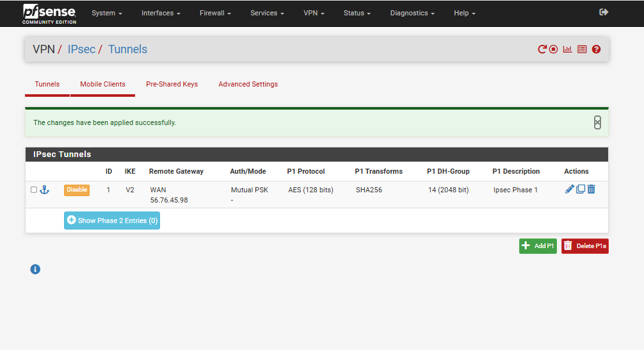This screenshot has width=644, height=350.
Task: Dismiss the changes applied success alert
Action: pos(597,122)
